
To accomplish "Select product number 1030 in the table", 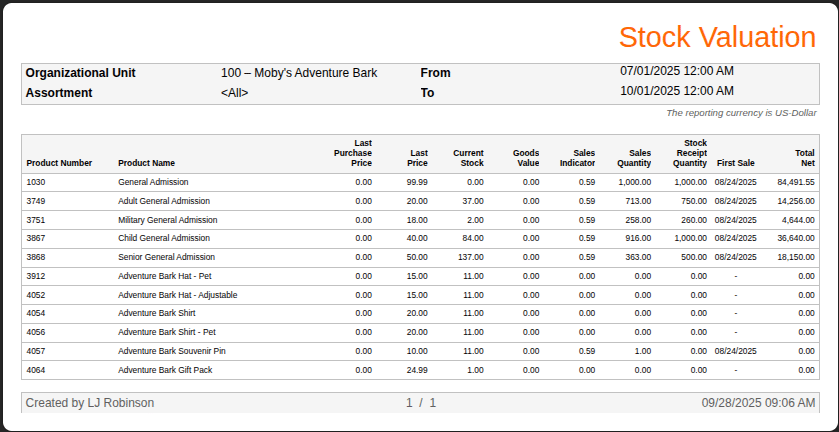I will 36,182.
